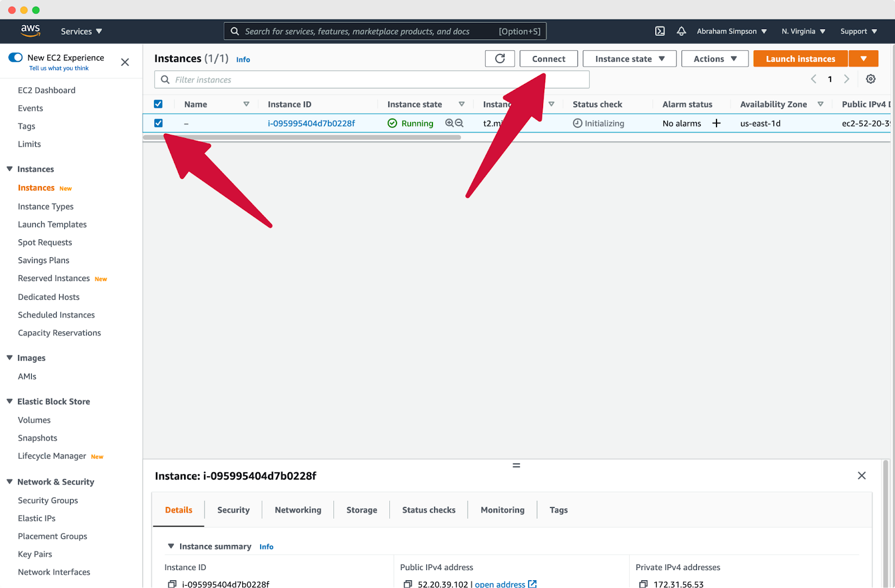Zoom in on the Running instance state
This screenshot has width=895, height=588.
pos(450,123)
